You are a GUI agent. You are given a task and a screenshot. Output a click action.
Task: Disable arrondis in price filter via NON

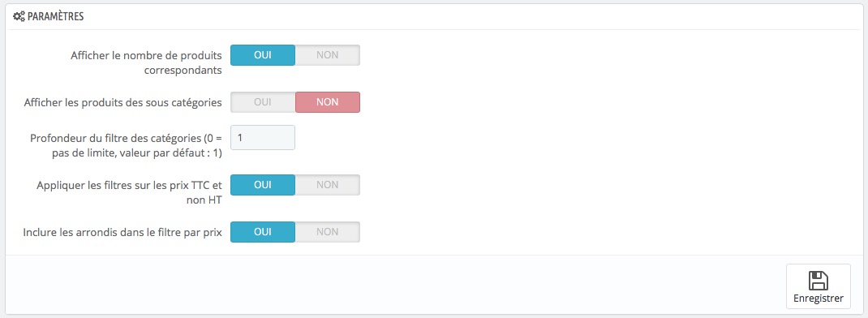point(327,232)
